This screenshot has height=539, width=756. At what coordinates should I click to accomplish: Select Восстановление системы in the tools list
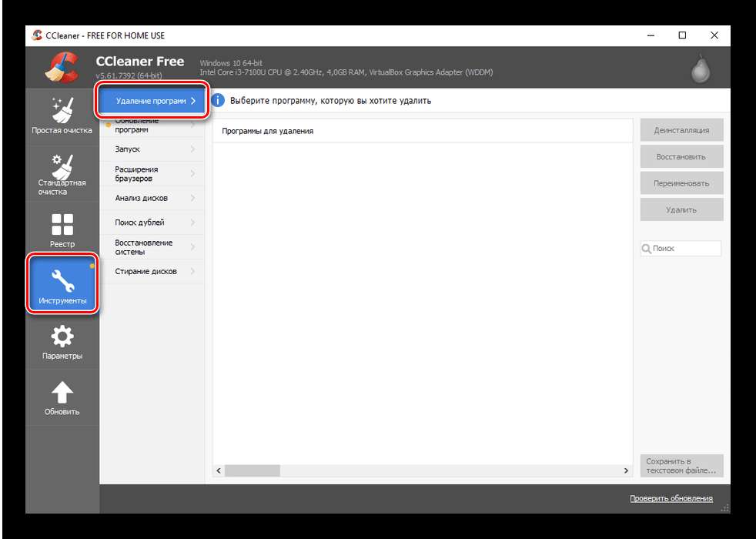tap(152, 247)
